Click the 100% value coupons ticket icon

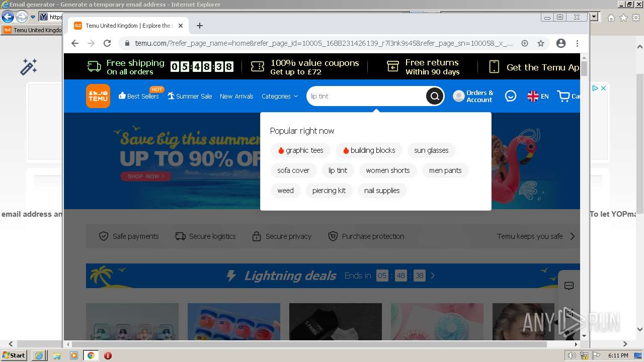257,66
